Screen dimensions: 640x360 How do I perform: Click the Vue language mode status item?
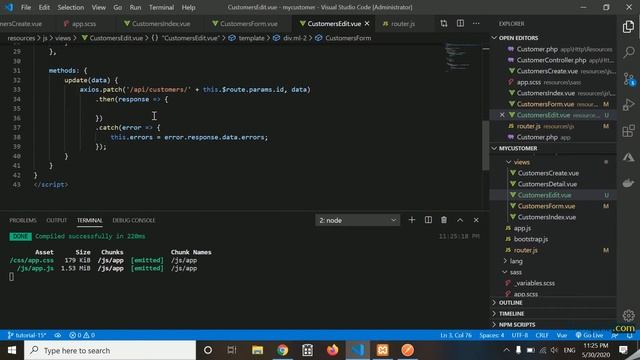(562, 335)
